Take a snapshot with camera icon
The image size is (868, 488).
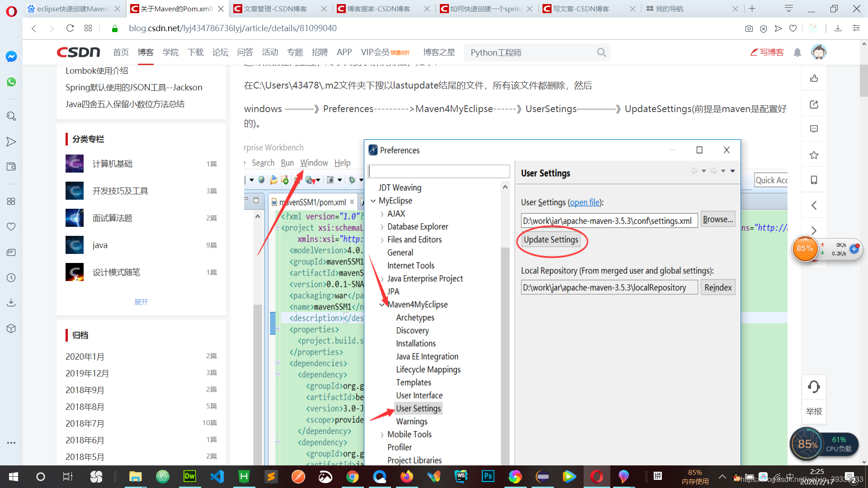(749, 28)
